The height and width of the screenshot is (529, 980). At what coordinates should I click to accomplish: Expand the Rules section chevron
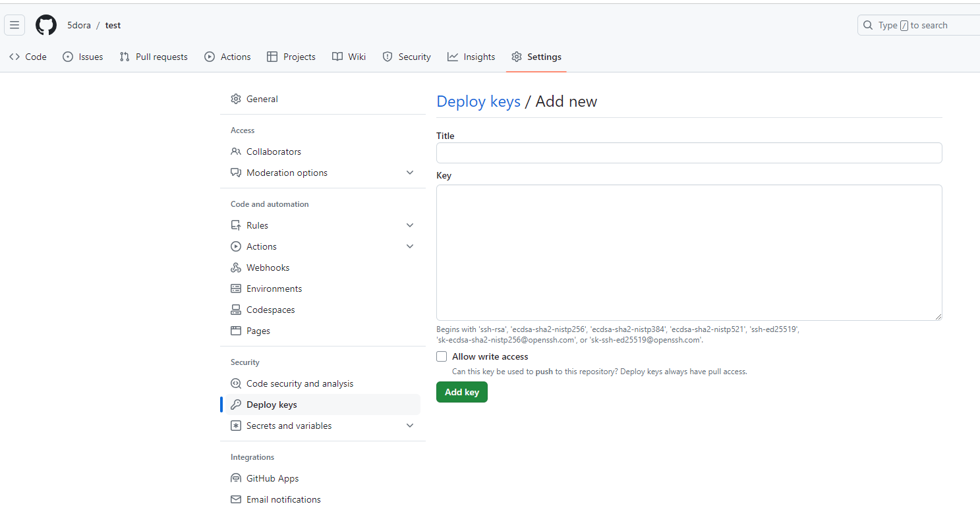click(410, 225)
